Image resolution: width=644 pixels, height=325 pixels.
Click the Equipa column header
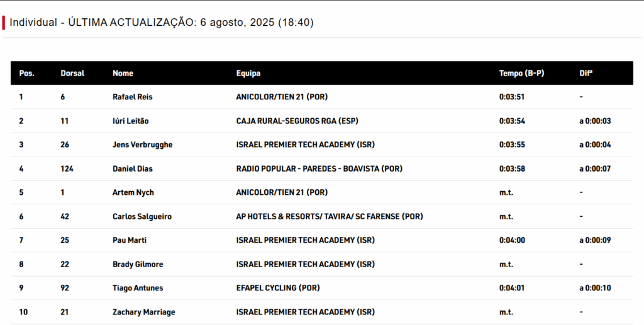click(x=248, y=73)
